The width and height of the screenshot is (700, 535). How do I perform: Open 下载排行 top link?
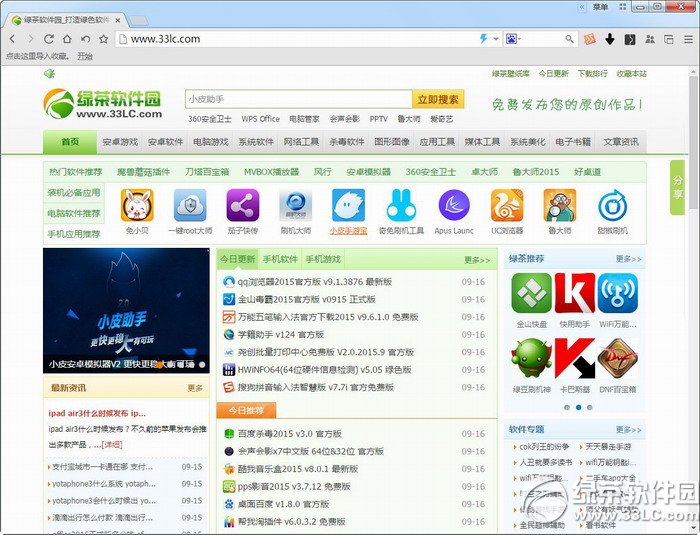592,74
